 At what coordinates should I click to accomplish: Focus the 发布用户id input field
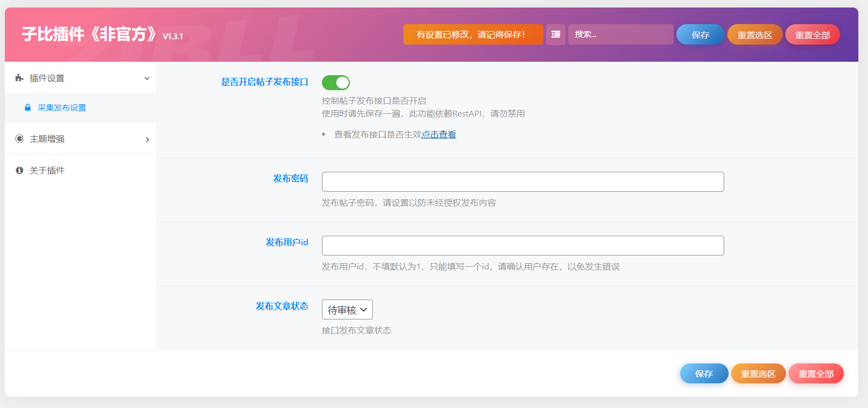coord(523,245)
